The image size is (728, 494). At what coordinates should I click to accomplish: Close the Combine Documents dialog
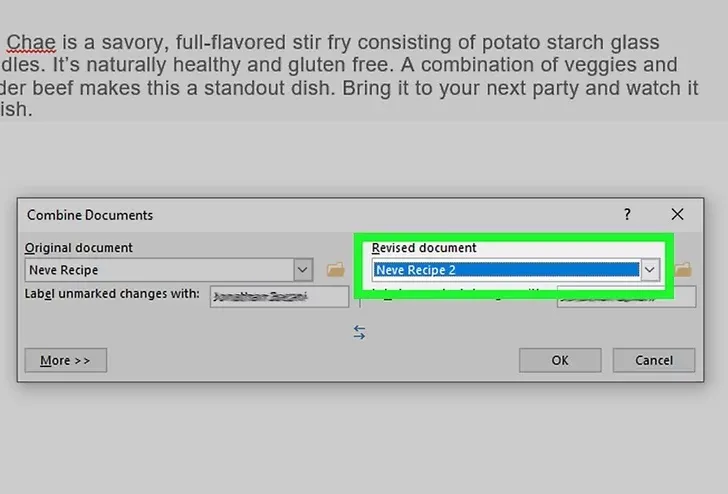677,214
